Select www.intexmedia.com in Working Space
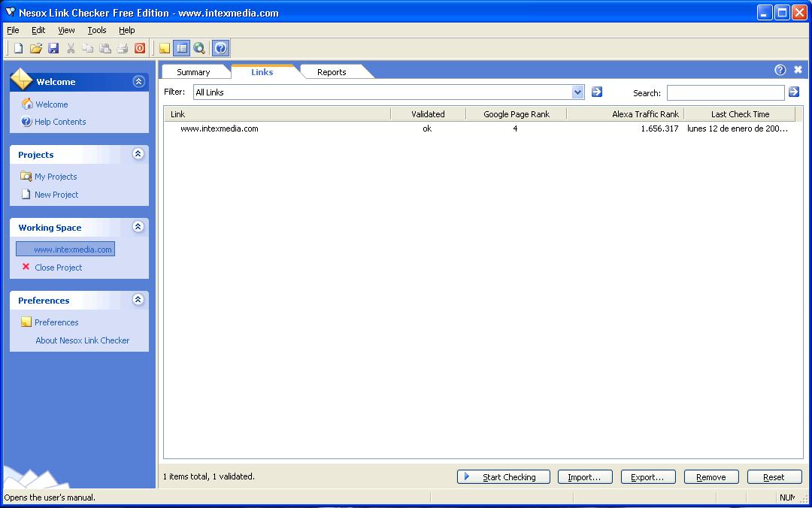 tap(65, 249)
